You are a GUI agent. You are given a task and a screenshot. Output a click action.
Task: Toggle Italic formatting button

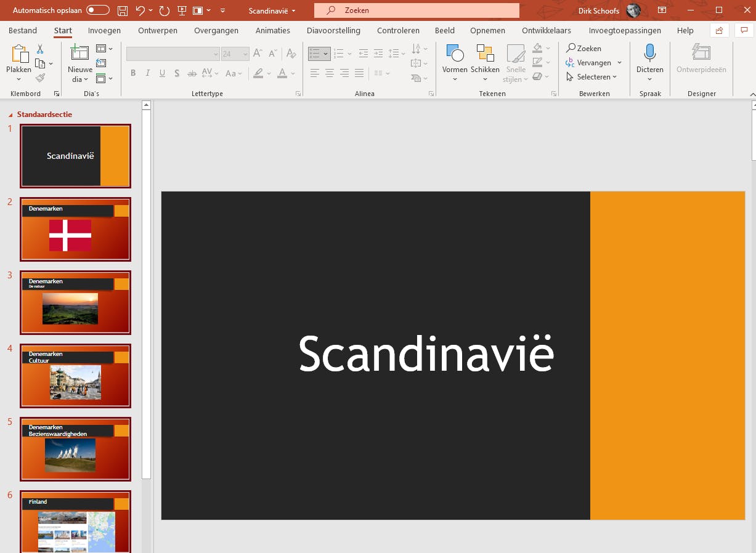(148, 73)
